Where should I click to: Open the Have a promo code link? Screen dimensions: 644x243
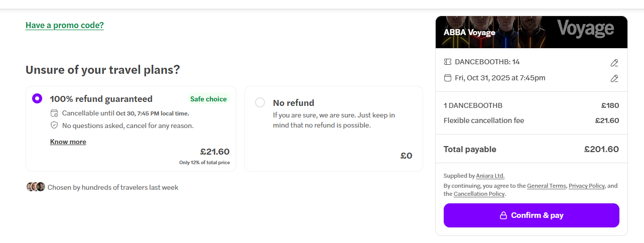click(65, 25)
